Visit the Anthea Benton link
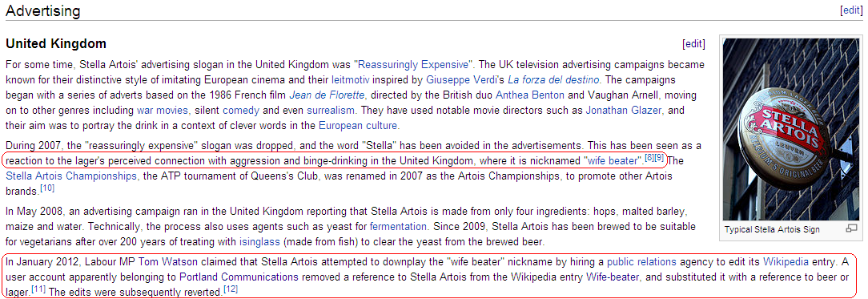This screenshot has height=299, width=868. point(530,95)
